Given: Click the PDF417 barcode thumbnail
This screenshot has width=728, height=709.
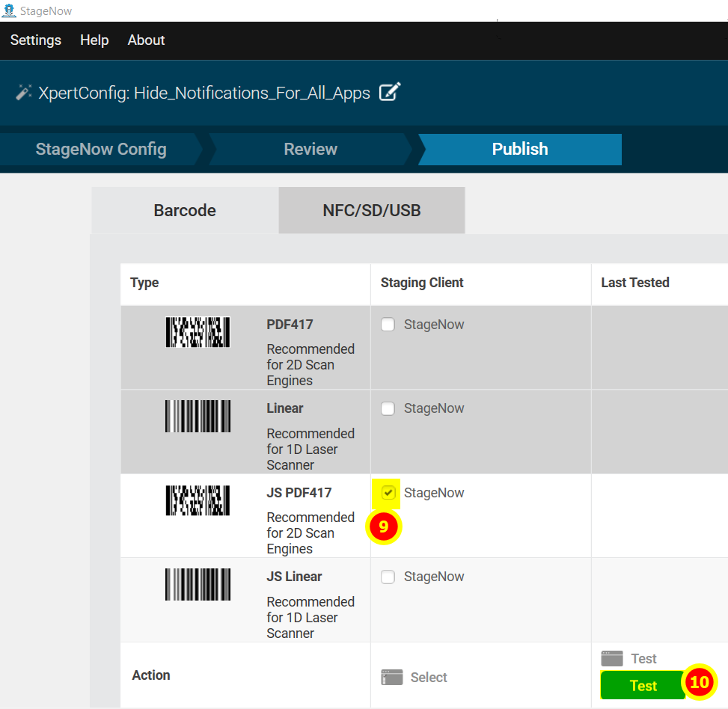Looking at the screenshot, I should 198,332.
